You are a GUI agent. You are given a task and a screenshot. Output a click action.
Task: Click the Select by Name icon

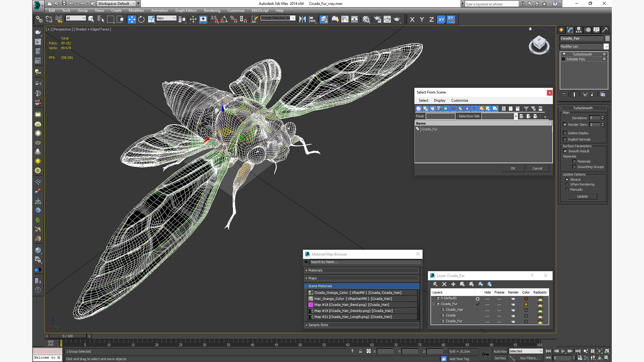point(100,19)
